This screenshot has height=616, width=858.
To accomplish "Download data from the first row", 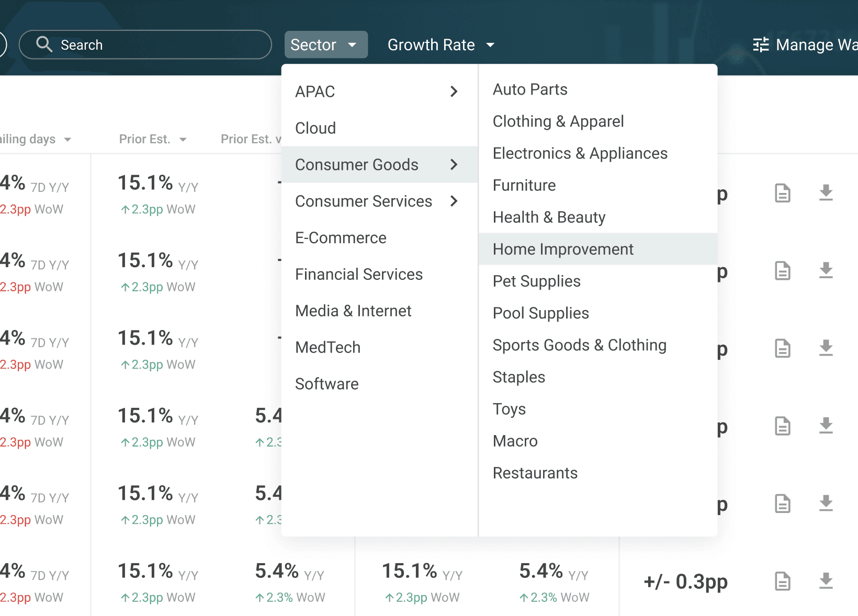I will pyautogui.click(x=826, y=192).
